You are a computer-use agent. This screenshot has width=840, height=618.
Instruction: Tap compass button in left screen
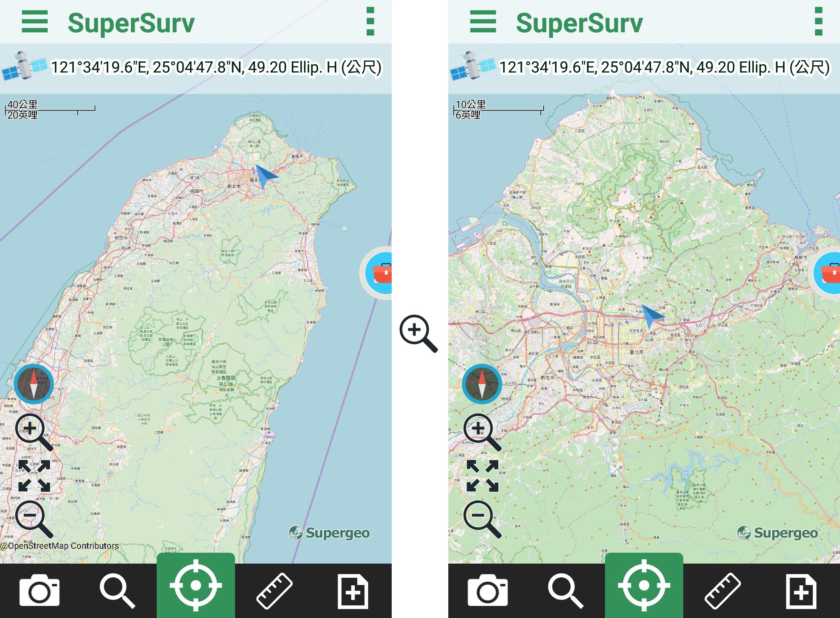(34, 383)
